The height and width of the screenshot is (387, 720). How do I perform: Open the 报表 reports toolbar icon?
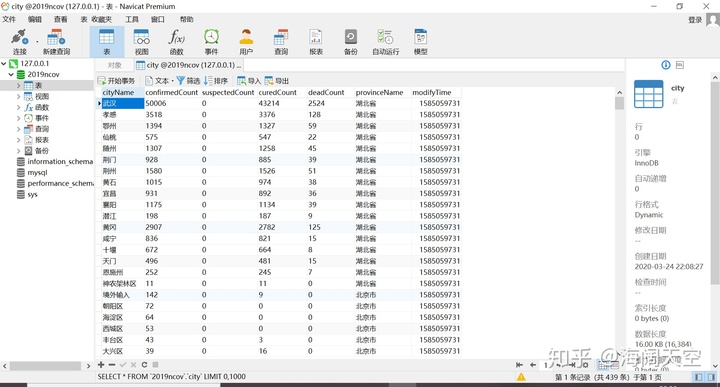click(316, 42)
